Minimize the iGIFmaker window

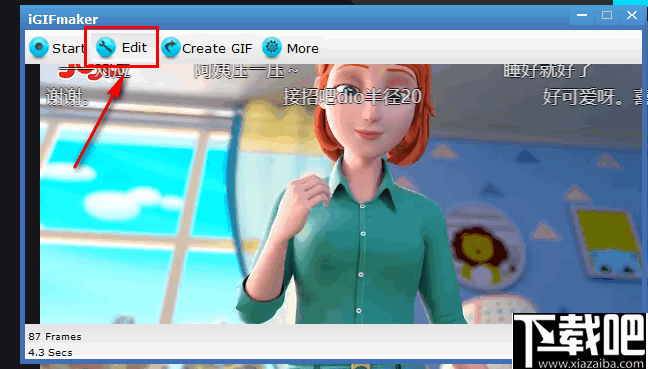click(x=582, y=16)
